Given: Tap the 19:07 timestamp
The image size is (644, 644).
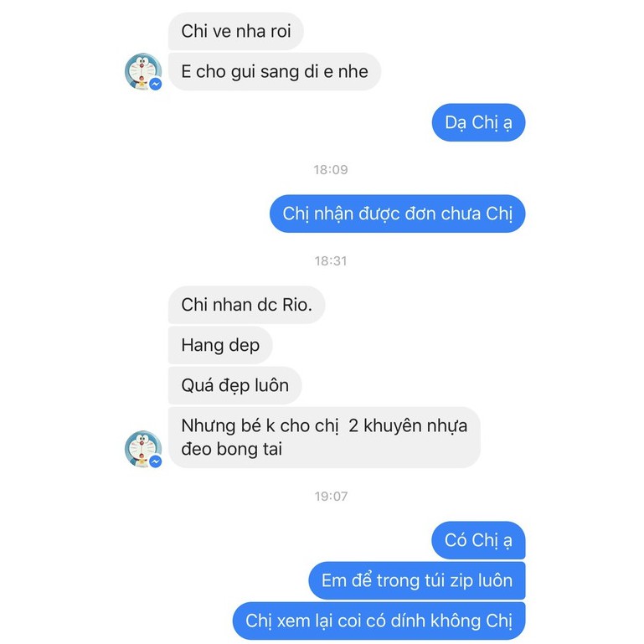Looking at the screenshot, I should point(331,496).
